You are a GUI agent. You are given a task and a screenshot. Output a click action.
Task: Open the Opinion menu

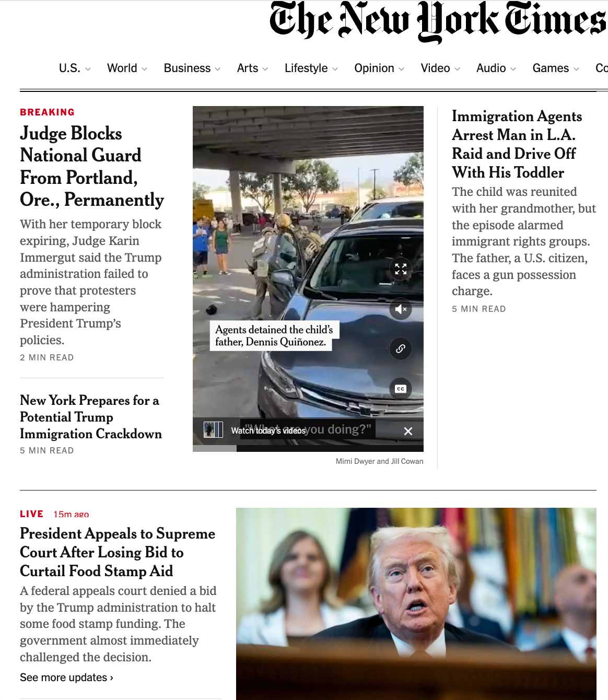[379, 68]
